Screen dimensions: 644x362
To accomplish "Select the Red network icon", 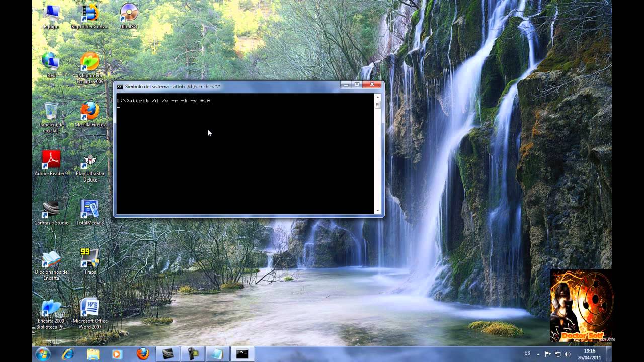I will 51,65.
